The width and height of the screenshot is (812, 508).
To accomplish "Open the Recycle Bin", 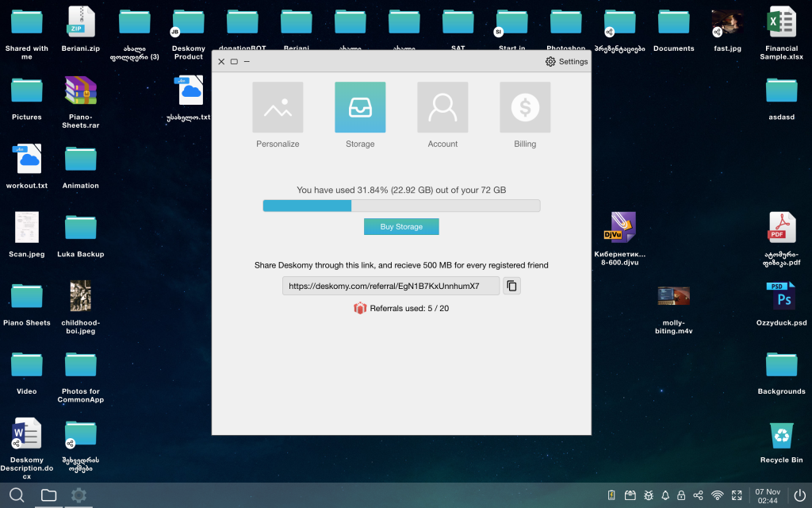I will (781, 441).
